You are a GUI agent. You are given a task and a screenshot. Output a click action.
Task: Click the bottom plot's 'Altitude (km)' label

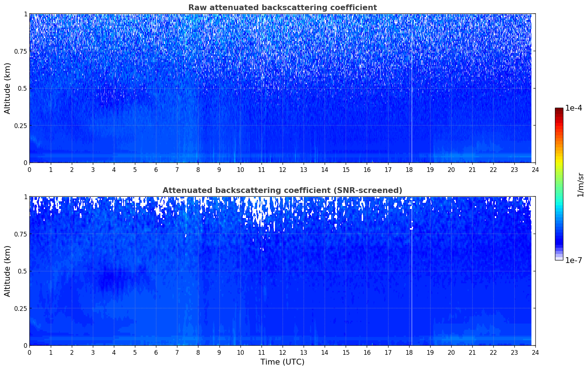(8, 271)
